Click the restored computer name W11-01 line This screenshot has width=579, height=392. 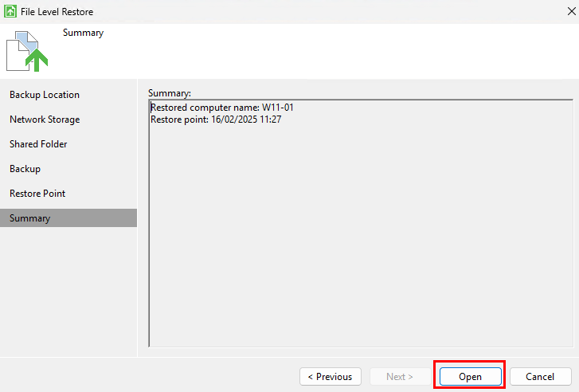click(228, 108)
